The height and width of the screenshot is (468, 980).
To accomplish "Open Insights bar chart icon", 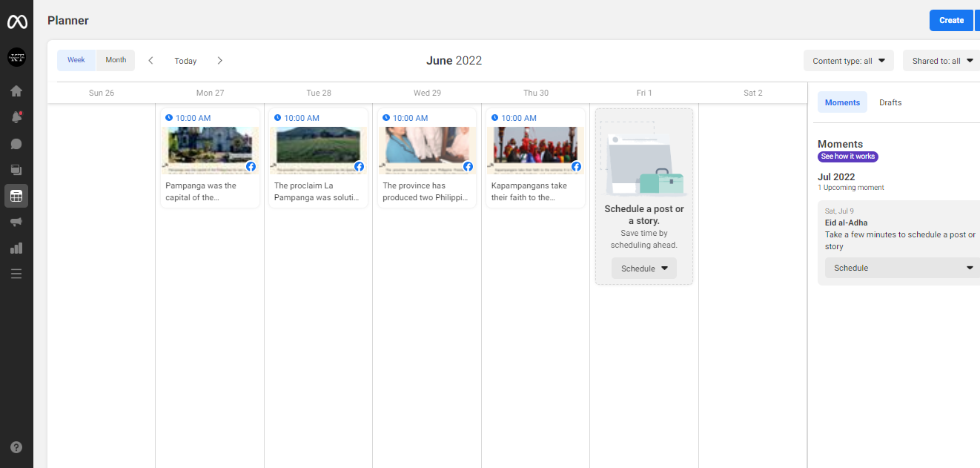I will pos(16,248).
